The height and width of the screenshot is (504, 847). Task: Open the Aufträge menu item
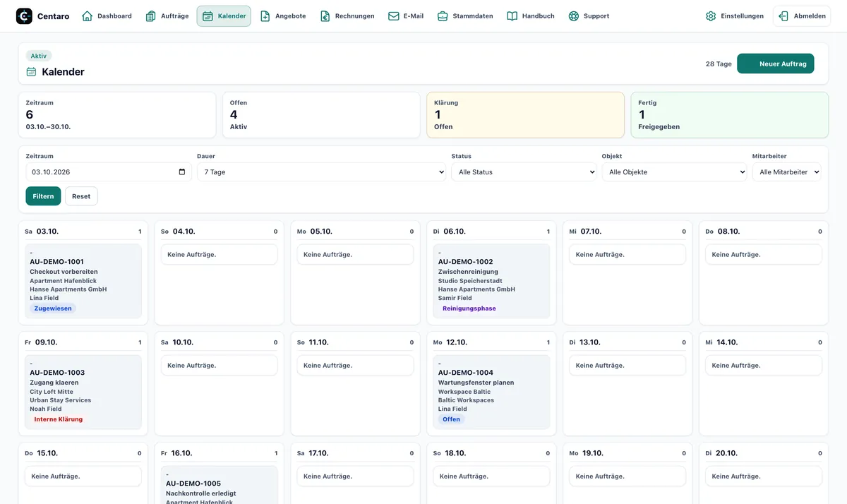pyautogui.click(x=167, y=16)
